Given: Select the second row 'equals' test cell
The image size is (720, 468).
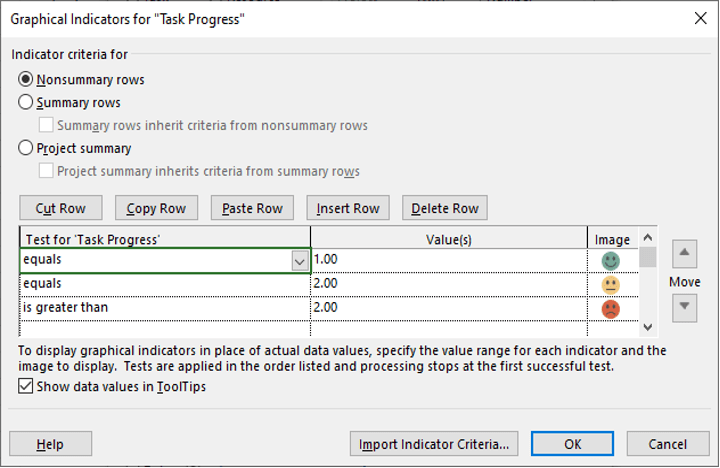Looking at the screenshot, I should [x=165, y=284].
